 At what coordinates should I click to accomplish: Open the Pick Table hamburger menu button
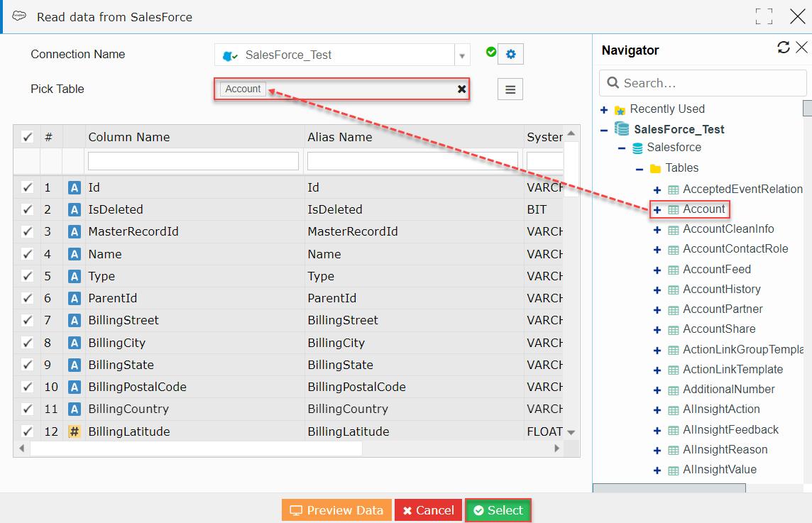[x=510, y=89]
